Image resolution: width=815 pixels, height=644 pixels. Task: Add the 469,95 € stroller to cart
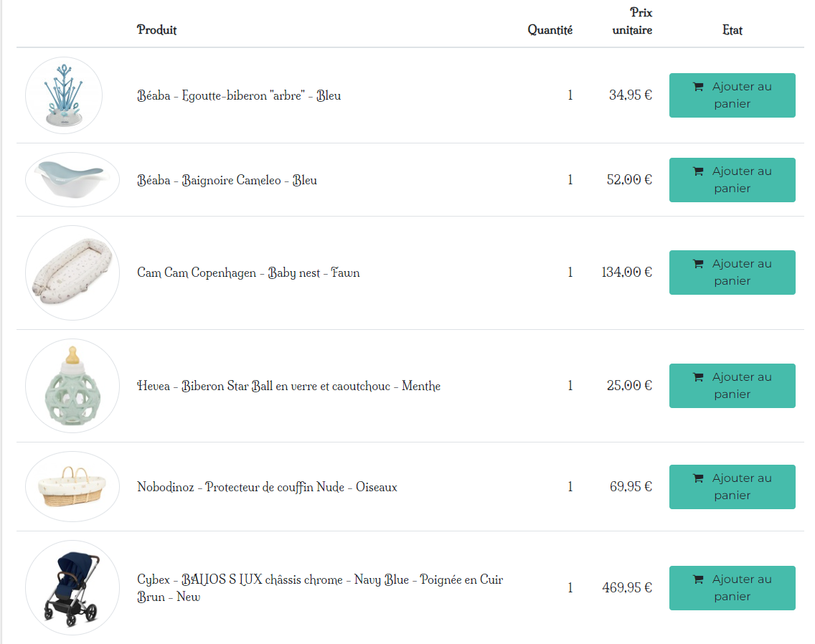click(732, 588)
